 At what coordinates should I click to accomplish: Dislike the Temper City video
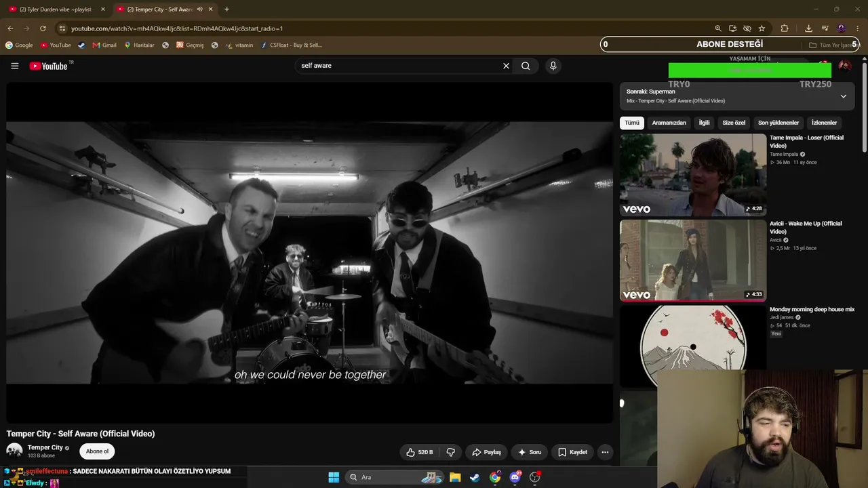pos(450,452)
